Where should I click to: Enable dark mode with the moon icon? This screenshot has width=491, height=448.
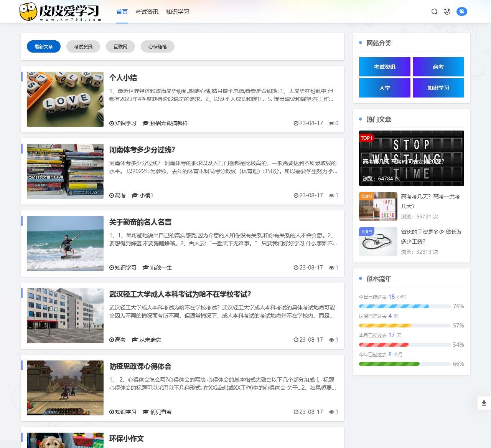[x=447, y=12]
